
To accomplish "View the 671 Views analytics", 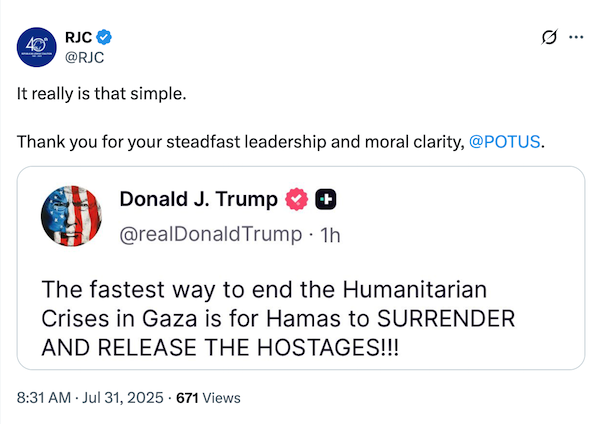I will (x=208, y=398).
